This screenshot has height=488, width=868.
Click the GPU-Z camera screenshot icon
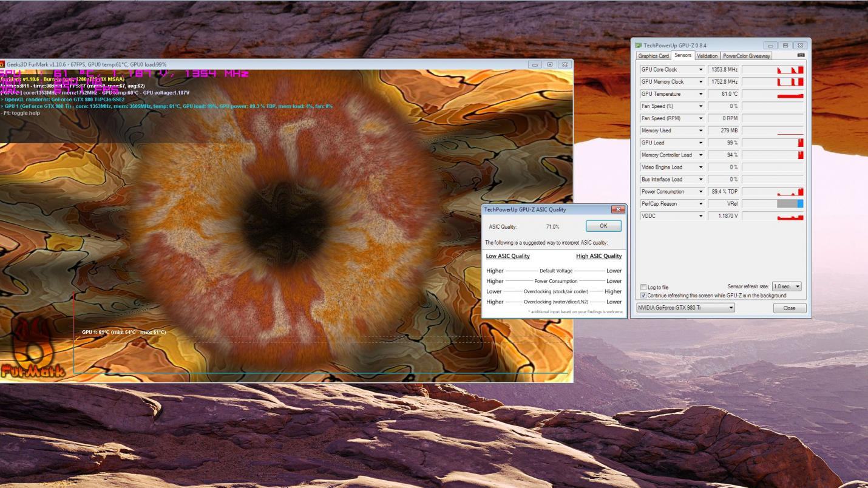(801, 55)
